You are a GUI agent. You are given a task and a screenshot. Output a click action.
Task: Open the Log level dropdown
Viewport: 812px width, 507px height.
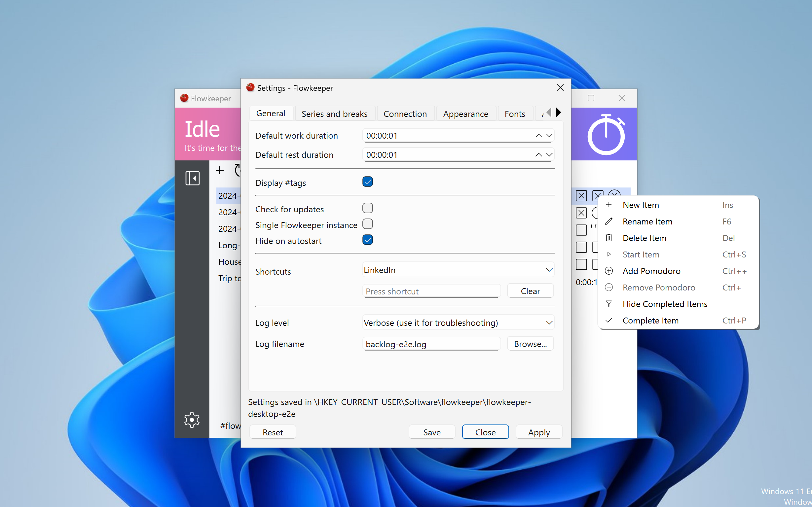pyautogui.click(x=458, y=322)
